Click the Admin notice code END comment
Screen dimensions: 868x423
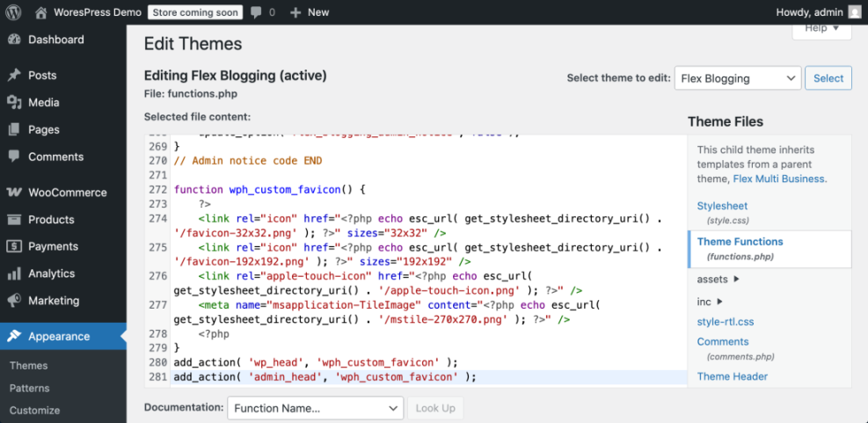click(247, 161)
